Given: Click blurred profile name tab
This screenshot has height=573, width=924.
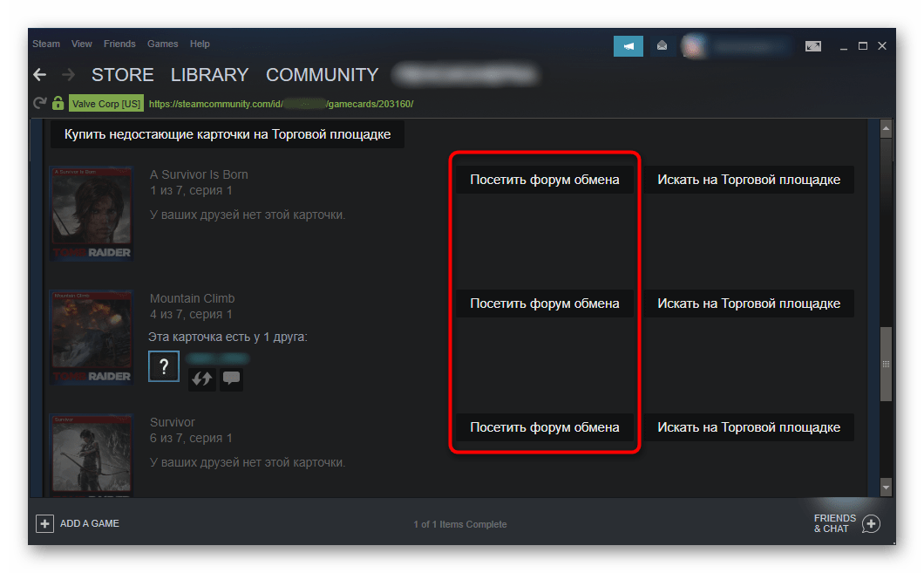Looking at the screenshot, I should [465, 75].
